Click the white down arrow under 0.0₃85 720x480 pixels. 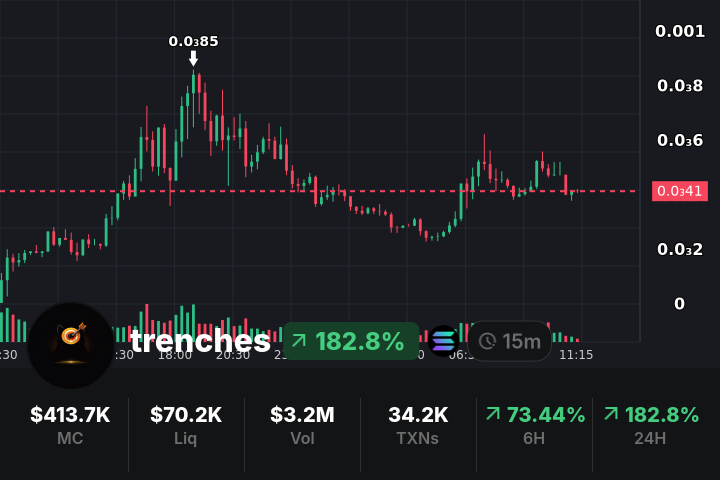click(193, 59)
